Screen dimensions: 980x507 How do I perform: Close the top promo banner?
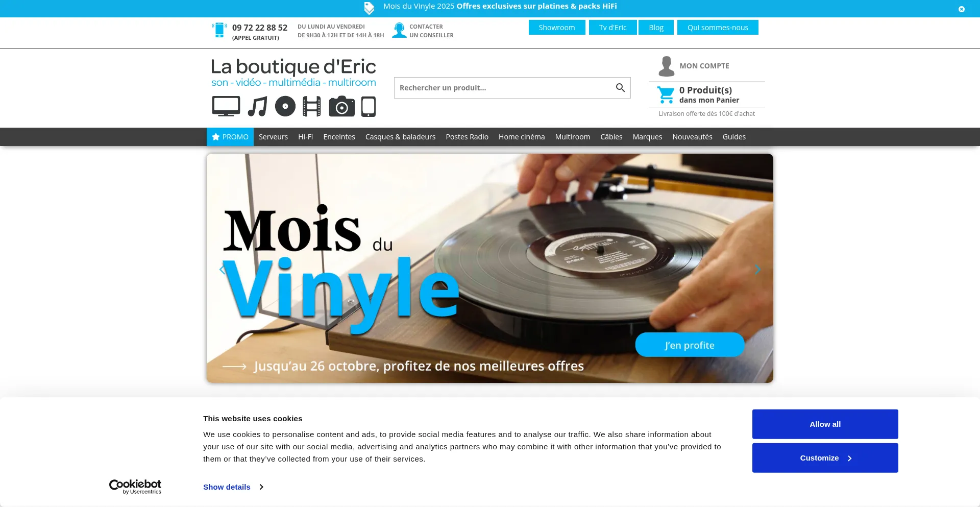[962, 9]
